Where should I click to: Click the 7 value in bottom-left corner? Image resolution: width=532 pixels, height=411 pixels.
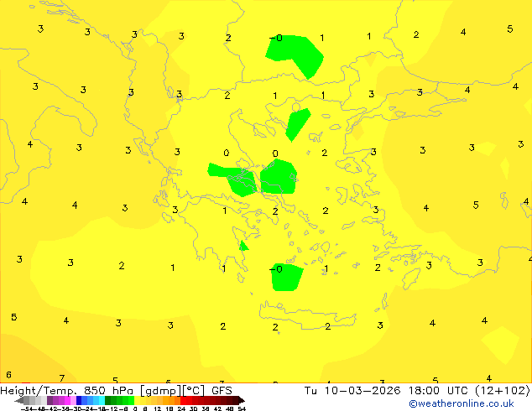62,378
